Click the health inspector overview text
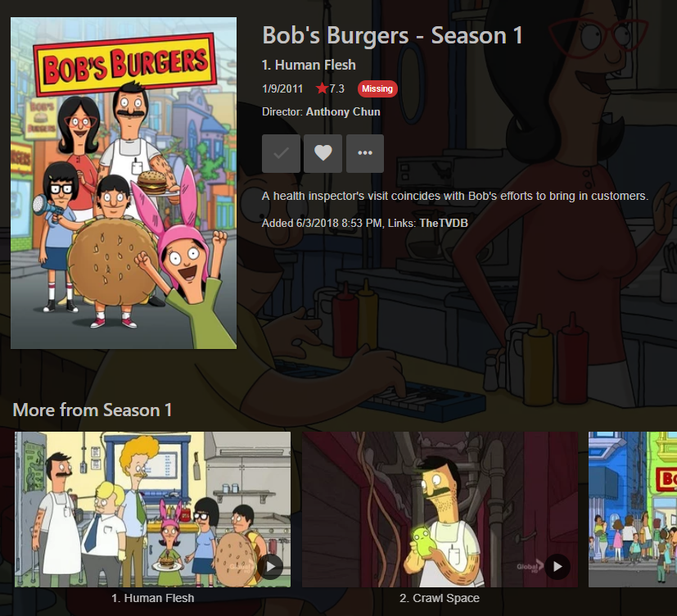Viewport: 677px width, 616px height. (x=455, y=196)
